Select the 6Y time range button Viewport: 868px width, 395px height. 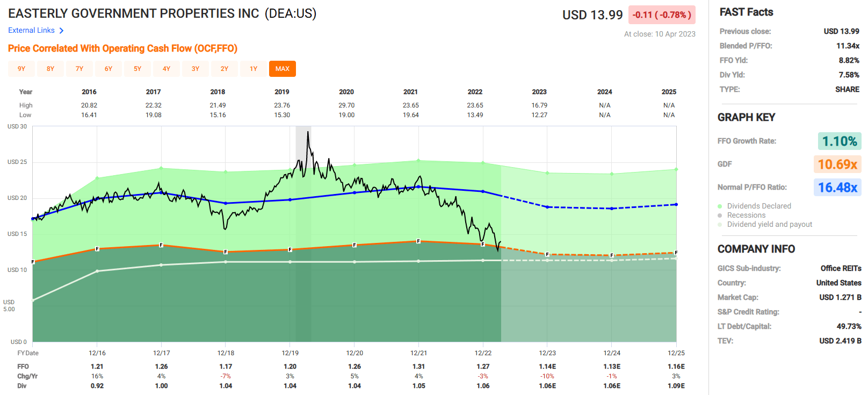click(108, 69)
